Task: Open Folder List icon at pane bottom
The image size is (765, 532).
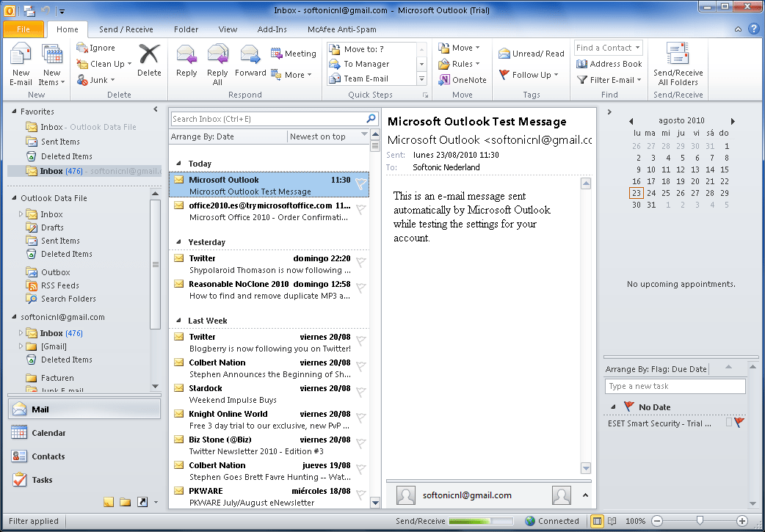Action: (126, 502)
